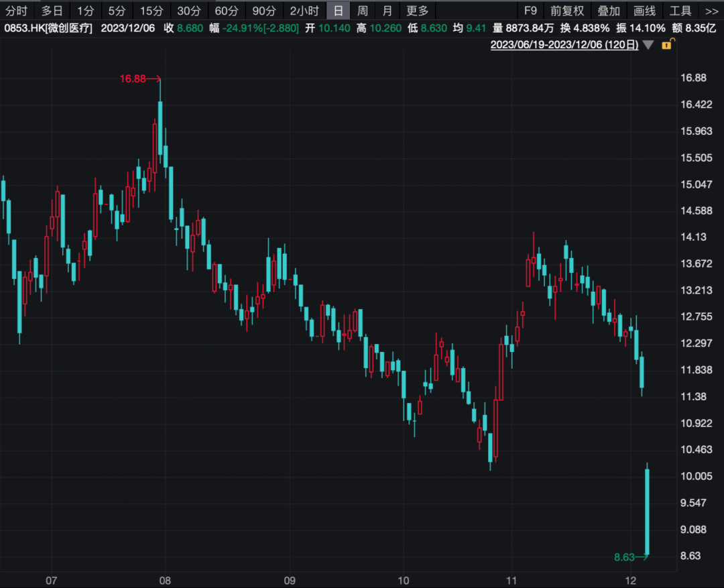Open the 工具 tools menu

click(680, 11)
